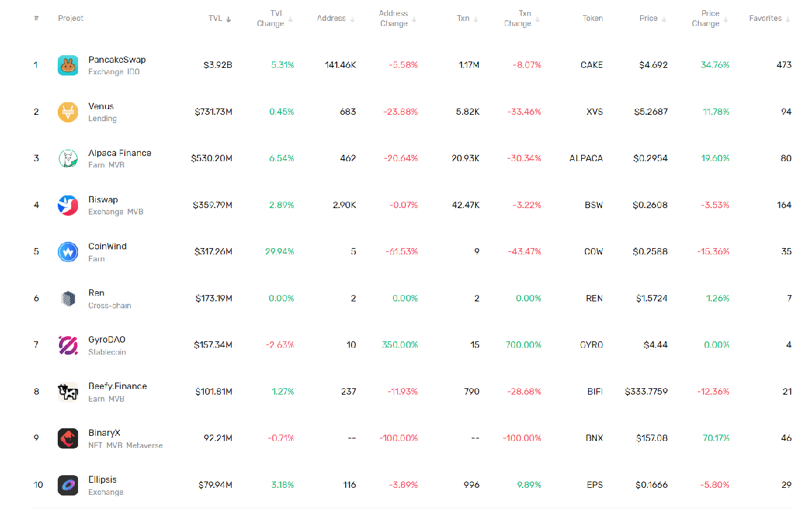
Task: Open the Venus project logo
Action: tap(68, 112)
